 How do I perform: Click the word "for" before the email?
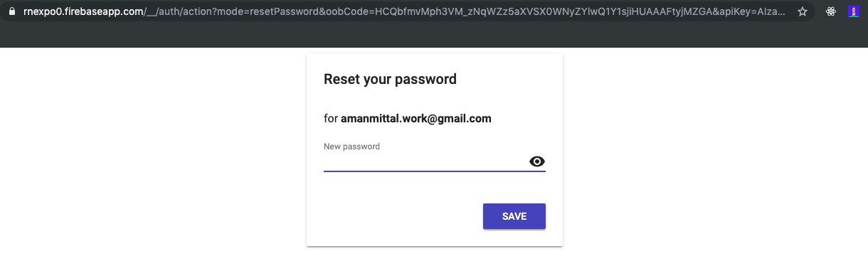[331, 118]
